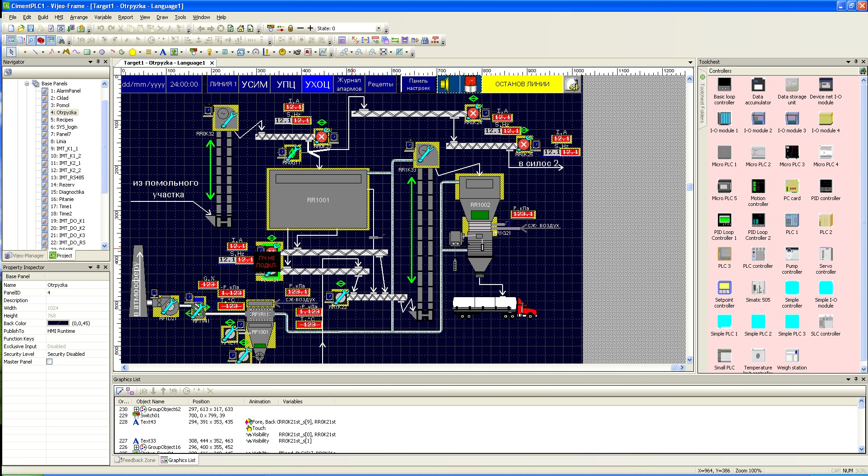Toggle the Graphics List pane pin
The height and width of the screenshot is (476, 868).
[x=856, y=379]
